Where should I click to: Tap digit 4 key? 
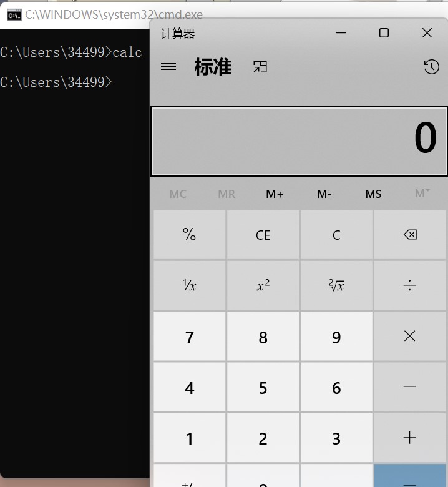(190, 386)
